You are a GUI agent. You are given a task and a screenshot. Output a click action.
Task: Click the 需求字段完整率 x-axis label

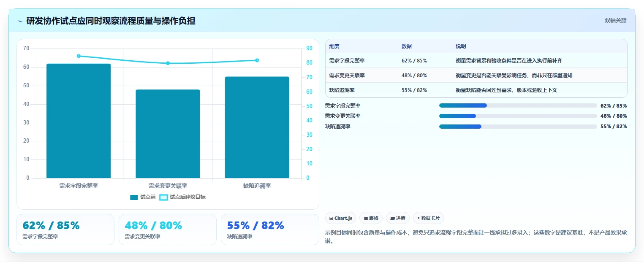pyautogui.click(x=79, y=186)
